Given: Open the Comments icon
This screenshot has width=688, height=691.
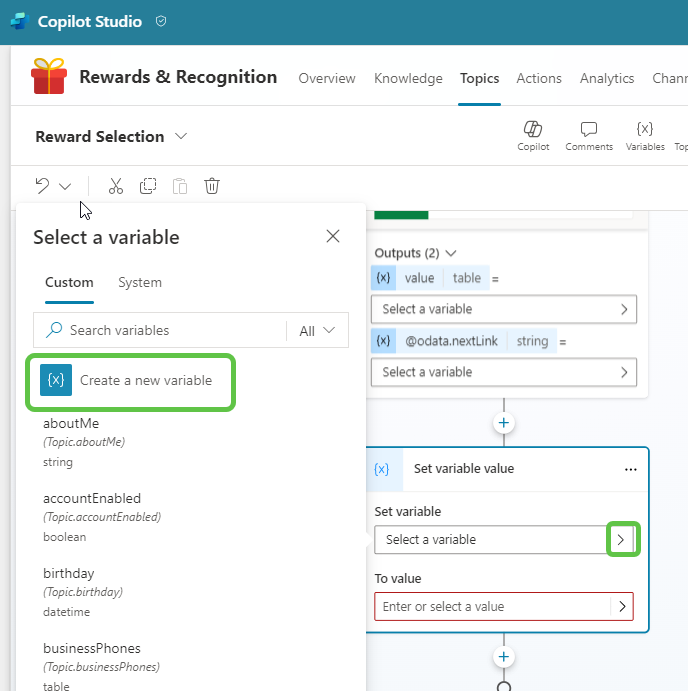Looking at the screenshot, I should point(589,135).
